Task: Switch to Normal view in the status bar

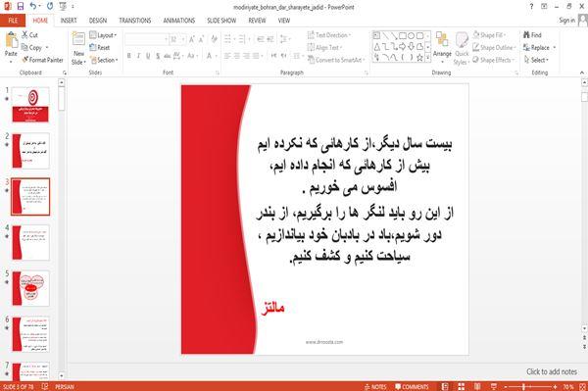Action: click(x=445, y=386)
